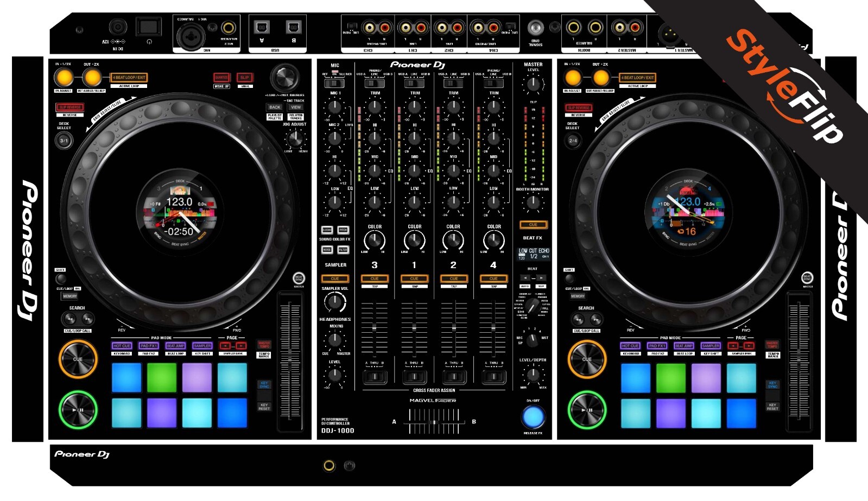Click the Master Level knob
The image size is (868, 501).
[x=534, y=84]
